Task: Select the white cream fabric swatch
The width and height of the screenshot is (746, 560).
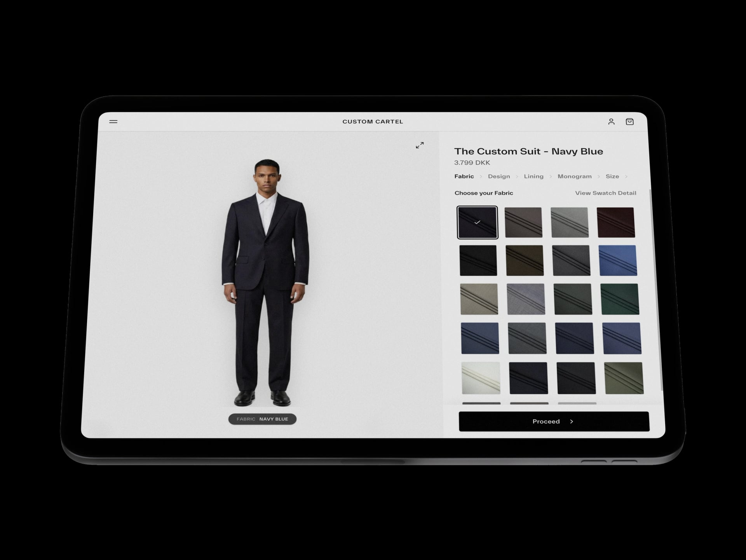Action: [x=481, y=378]
